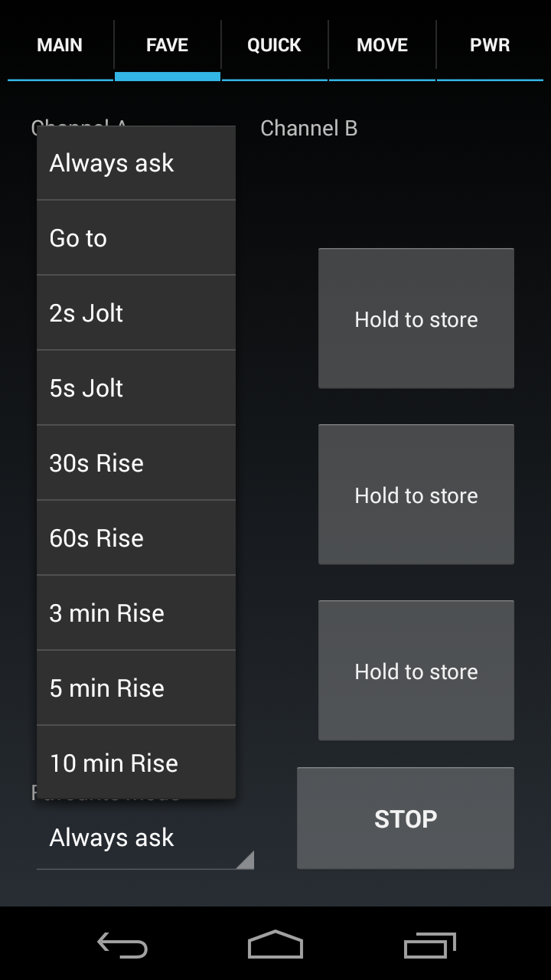551x980 pixels.
Task: Pick '10 min Rise' from the list
Action: click(x=136, y=763)
